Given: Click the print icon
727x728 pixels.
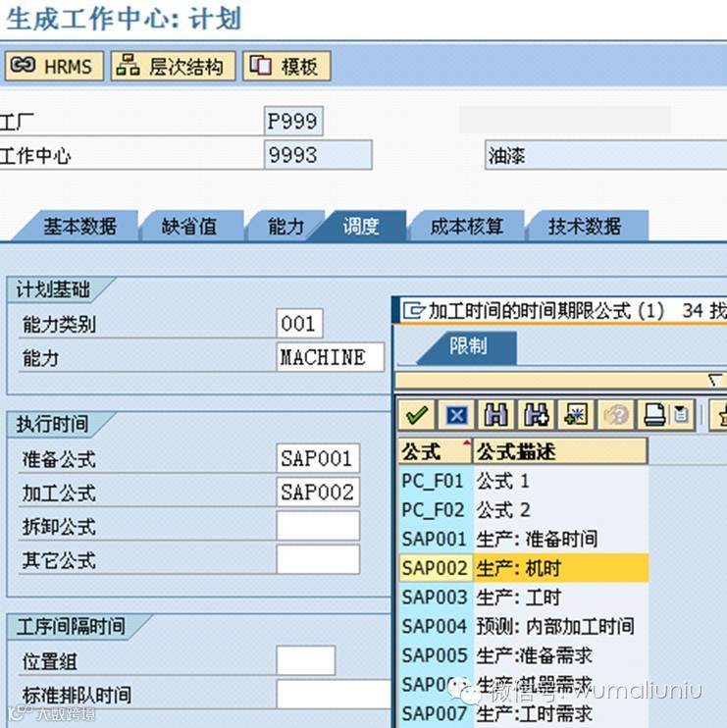Looking at the screenshot, I should [x=655, y=415].
